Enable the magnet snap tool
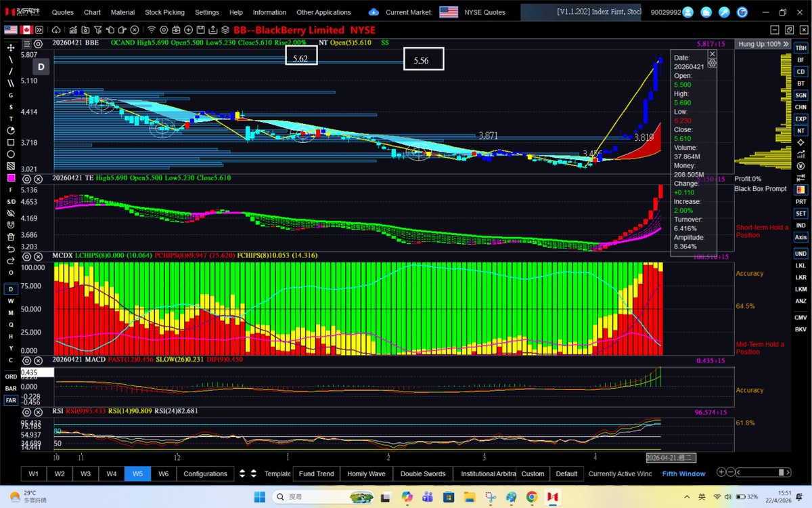 [x=11, y=225]
